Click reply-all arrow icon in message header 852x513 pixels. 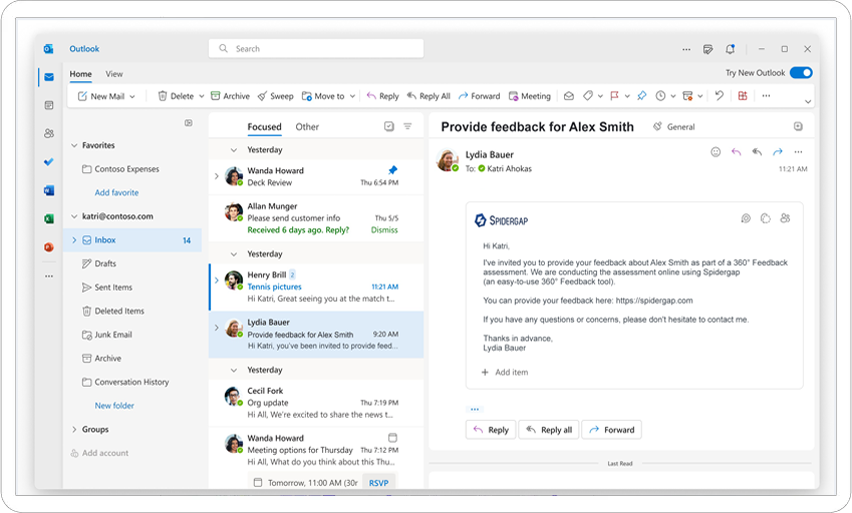757,152
